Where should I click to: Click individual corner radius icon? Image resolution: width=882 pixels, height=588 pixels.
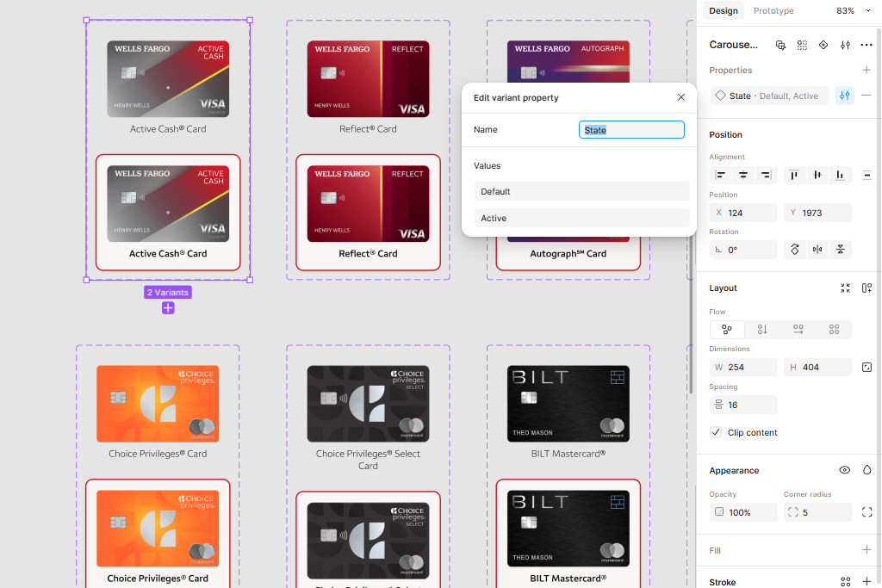click(866, 512)
